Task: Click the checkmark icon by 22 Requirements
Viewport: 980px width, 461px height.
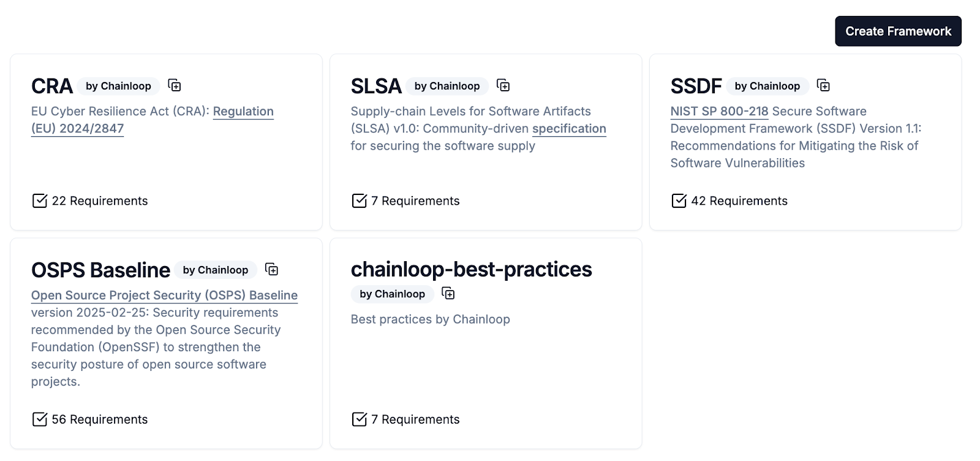Action: [x=39, y=201]
